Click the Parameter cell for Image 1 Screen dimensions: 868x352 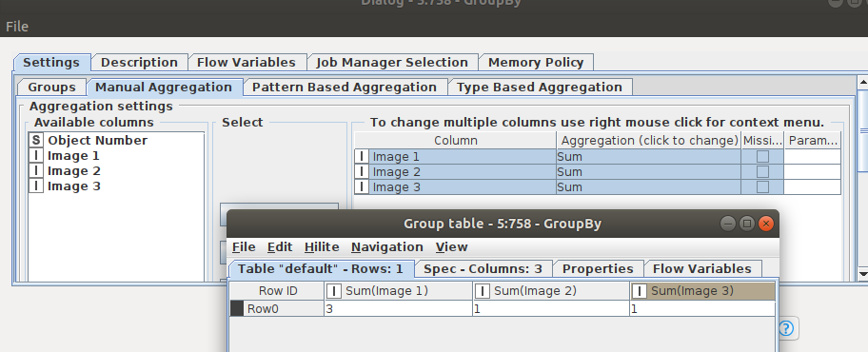[x=813, y=157]
